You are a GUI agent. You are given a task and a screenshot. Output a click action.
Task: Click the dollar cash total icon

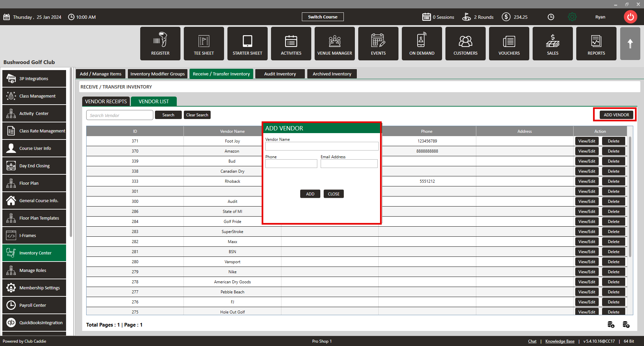506,17
